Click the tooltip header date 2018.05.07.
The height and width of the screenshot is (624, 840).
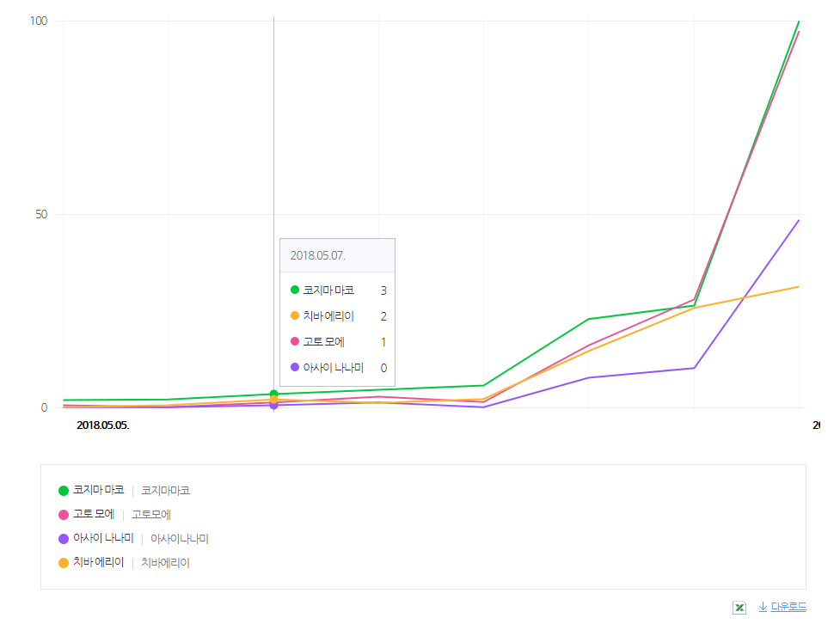(317, 255)
